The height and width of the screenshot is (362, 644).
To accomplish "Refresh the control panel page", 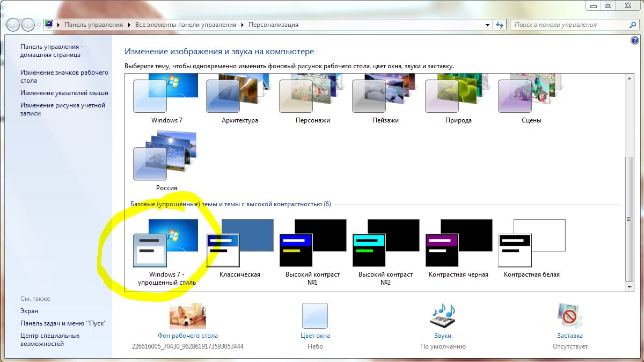I will pyautogui.click(x=500, y=25).
